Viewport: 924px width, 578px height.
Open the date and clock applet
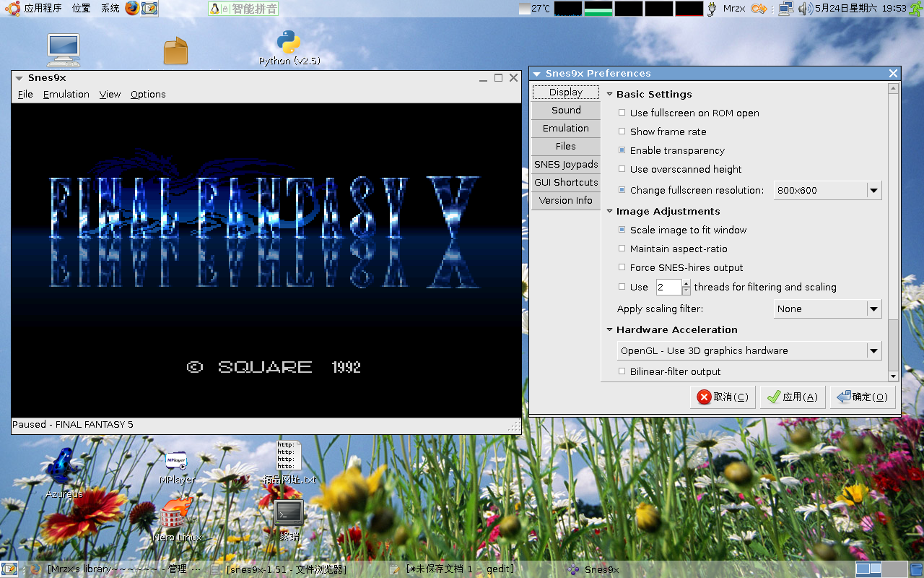(860, 9)
